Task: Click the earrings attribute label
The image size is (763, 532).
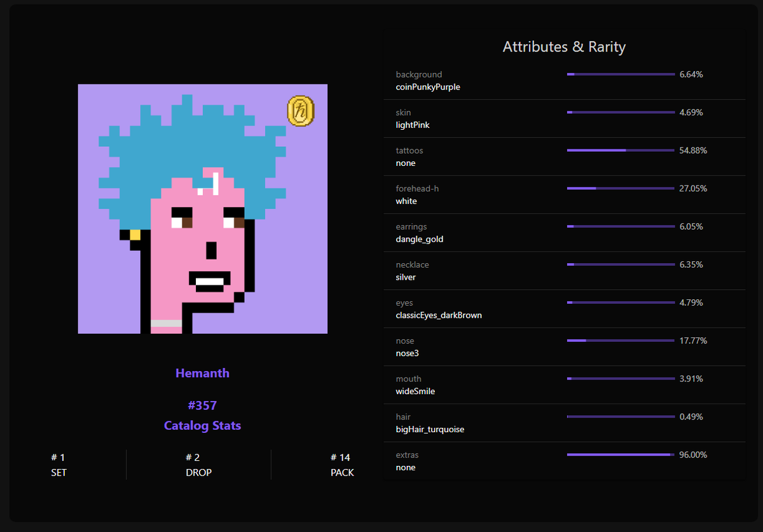Action: pyautogui.click(x=411, y=227)
